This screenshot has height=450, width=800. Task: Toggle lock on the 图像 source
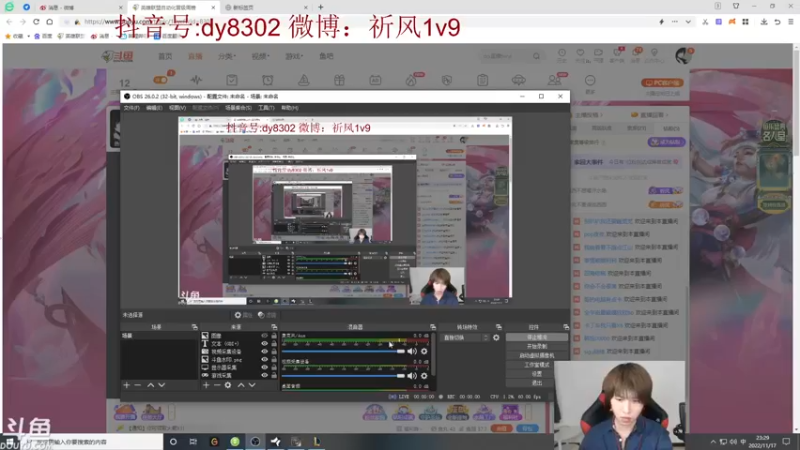tap(274, 336)
